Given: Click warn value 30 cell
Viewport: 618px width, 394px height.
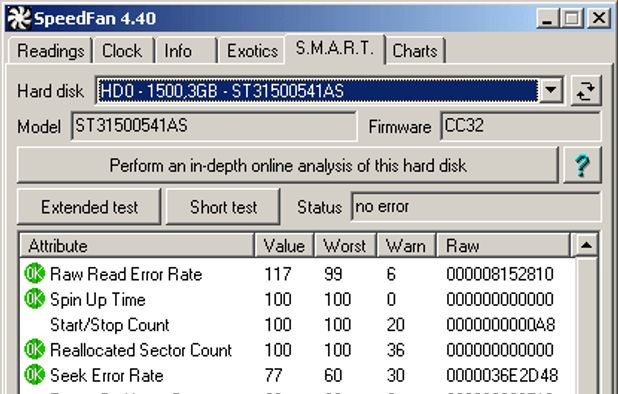Looking at the screenshot, I should 395,375.
